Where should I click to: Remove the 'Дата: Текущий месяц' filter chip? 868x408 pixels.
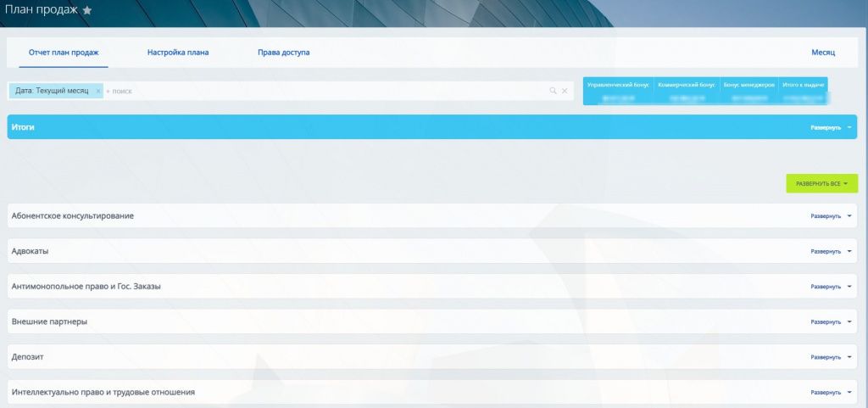tap(98, 91)
